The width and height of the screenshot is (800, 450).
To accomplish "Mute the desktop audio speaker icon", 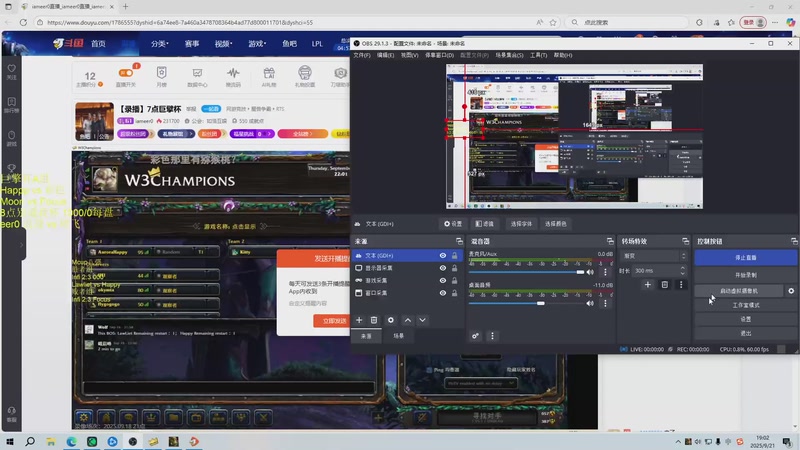I will (590, 304).
